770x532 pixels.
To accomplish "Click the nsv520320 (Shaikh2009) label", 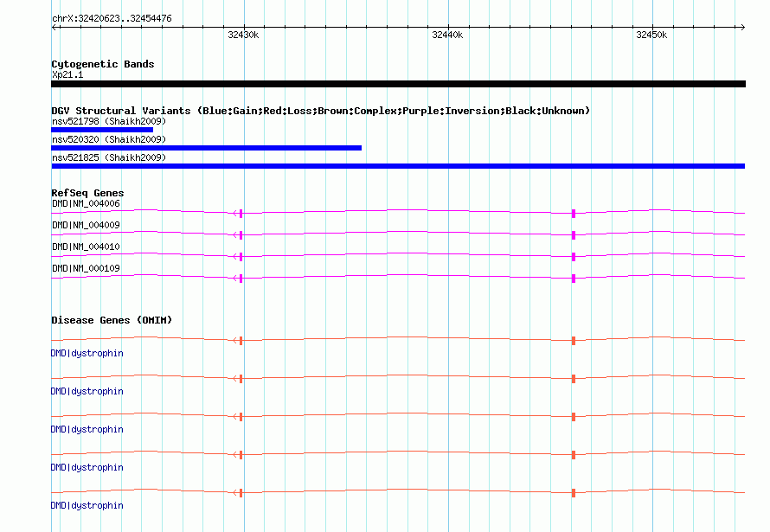I will [109, 139].
